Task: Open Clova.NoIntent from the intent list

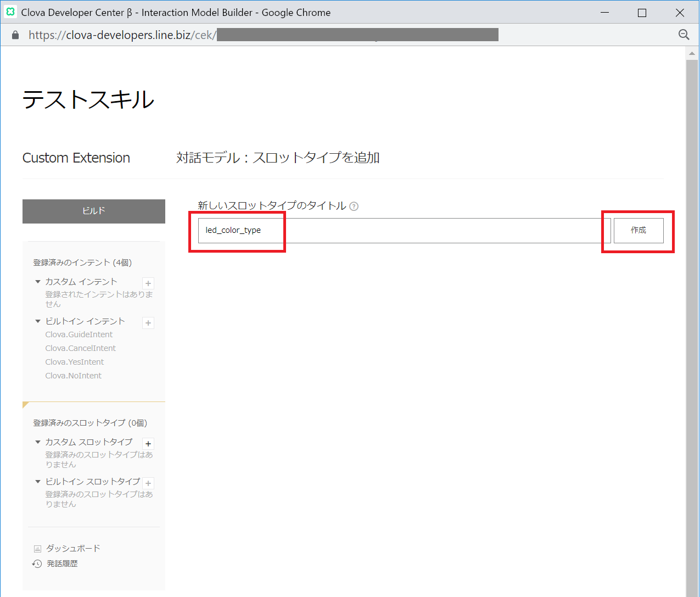Action: click(74, 376)
